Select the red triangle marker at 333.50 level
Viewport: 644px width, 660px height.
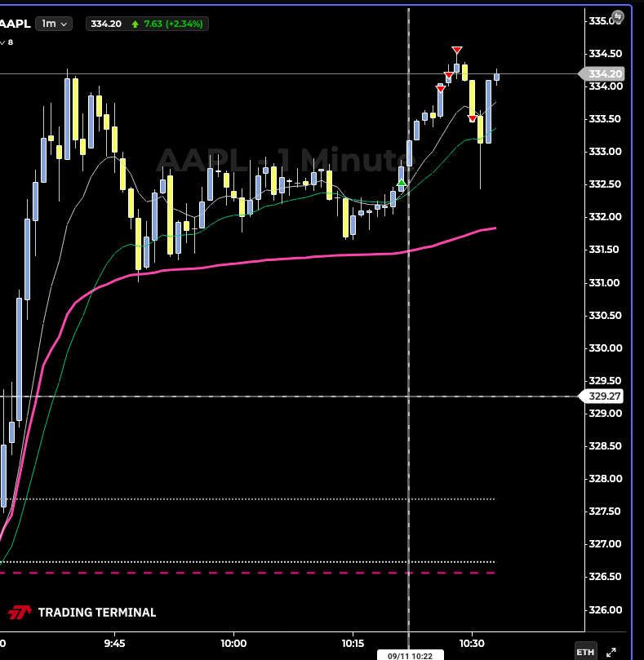(x=472, y=118)
